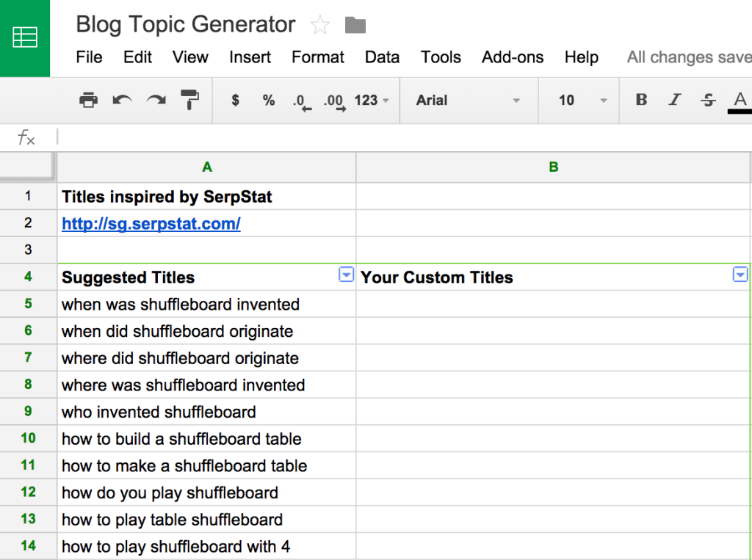Select cell 'how do you play shuffleboard'

coord(206,492)
